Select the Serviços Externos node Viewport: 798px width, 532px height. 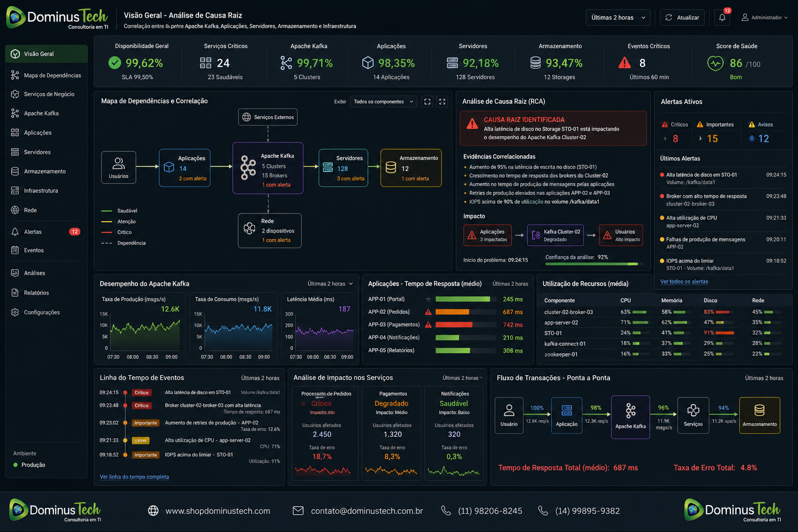pyautogui.click(x=268, y=117)
